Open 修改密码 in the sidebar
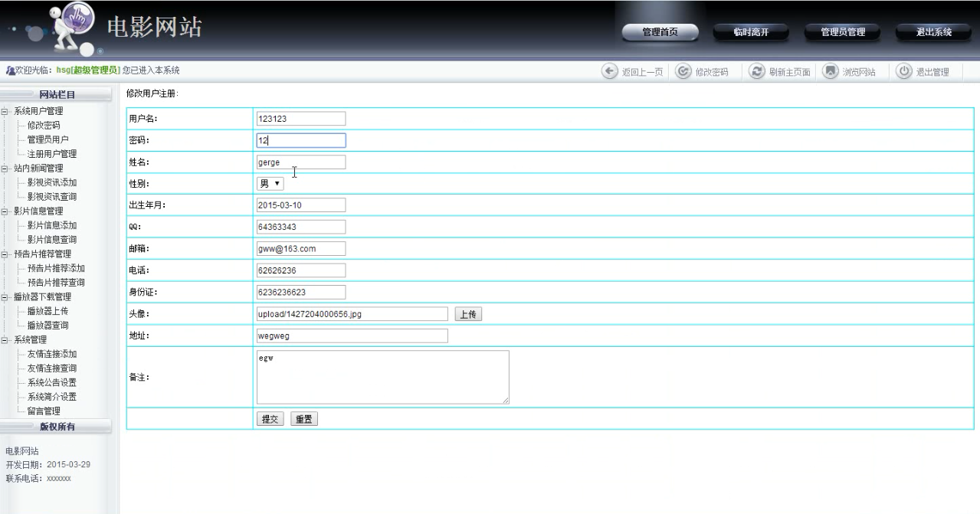 coord(44,126)
